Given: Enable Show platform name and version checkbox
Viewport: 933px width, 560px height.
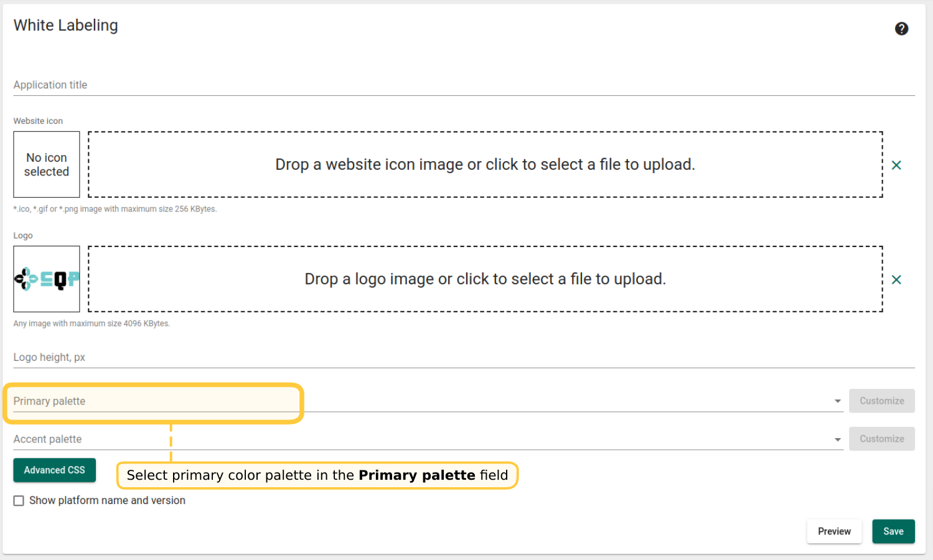Looking at the screenshot, I should point(19,501).
